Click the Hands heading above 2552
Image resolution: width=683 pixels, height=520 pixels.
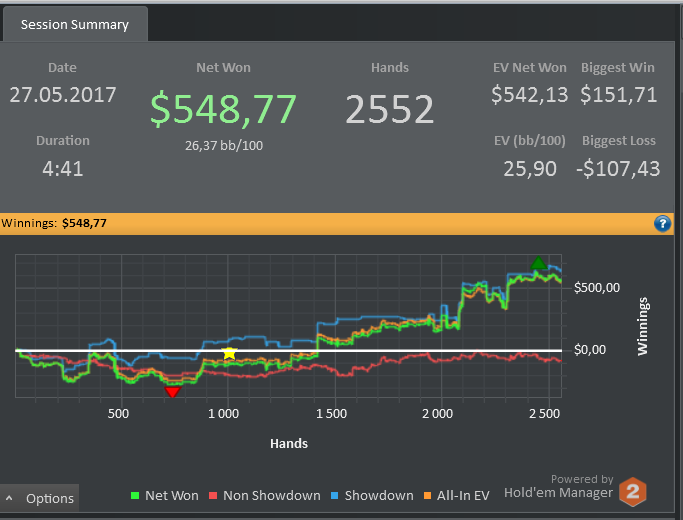pyautogui.click(x=390, y=68)
